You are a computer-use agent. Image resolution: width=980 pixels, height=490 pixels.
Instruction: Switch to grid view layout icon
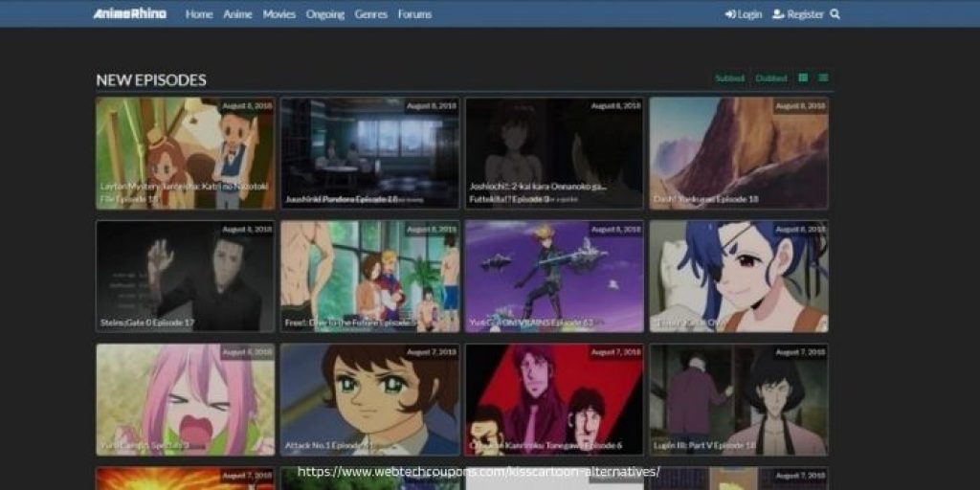pyautogui.click(x=803, y=78)
